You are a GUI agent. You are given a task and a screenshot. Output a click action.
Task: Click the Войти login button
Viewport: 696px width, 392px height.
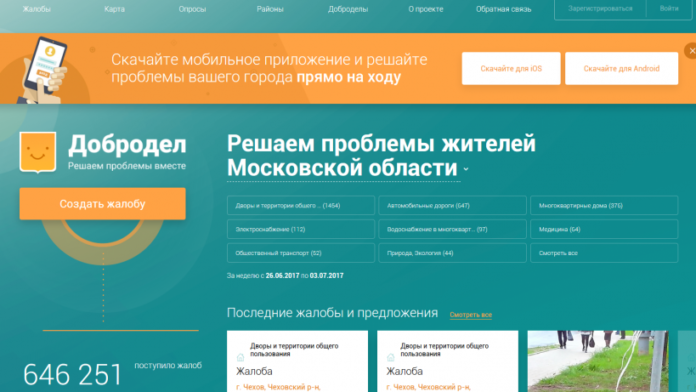click(669, 8)
